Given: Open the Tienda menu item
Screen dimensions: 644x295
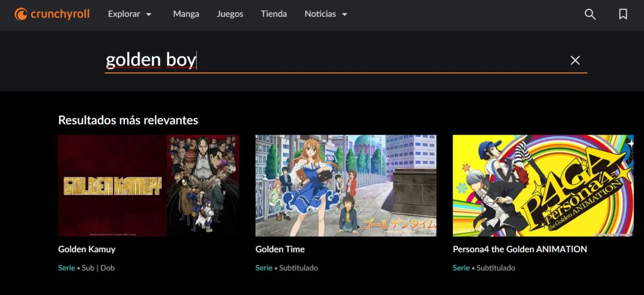Looking at the screenshot, I should point(274,14).
